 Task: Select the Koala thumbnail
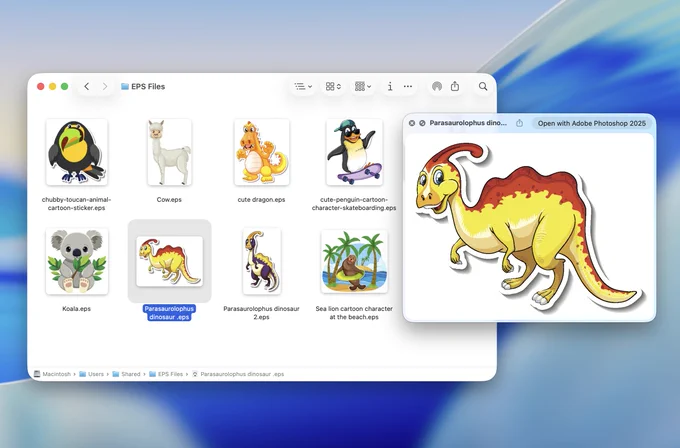(x=76, y=261)
